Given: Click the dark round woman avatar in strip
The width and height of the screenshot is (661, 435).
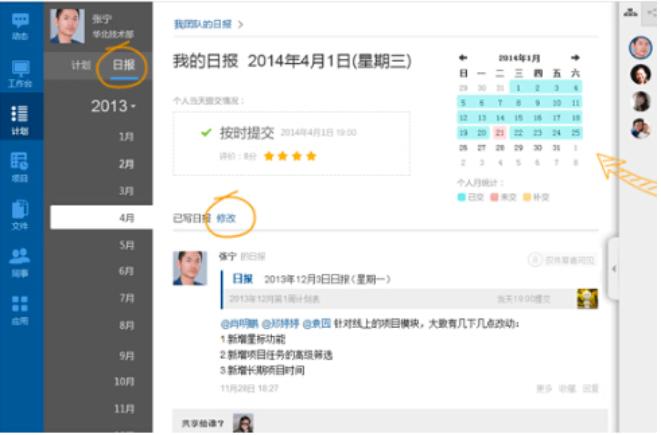Looking at the screenshot, I should 640,74.
